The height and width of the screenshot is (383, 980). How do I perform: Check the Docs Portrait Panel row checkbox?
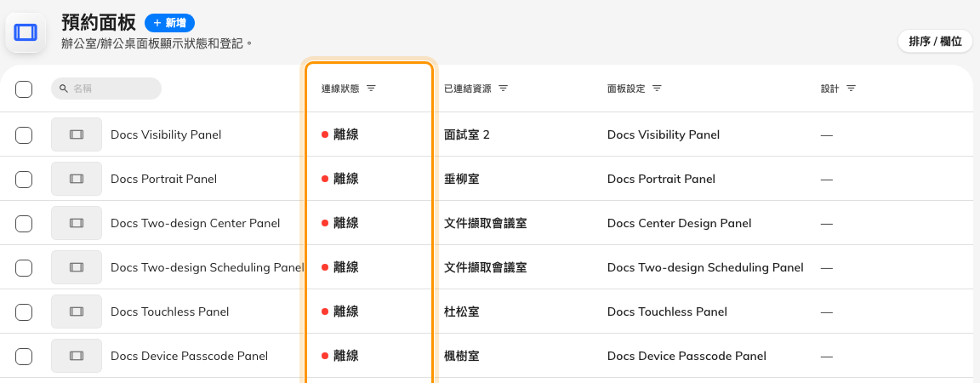point(24,179)
